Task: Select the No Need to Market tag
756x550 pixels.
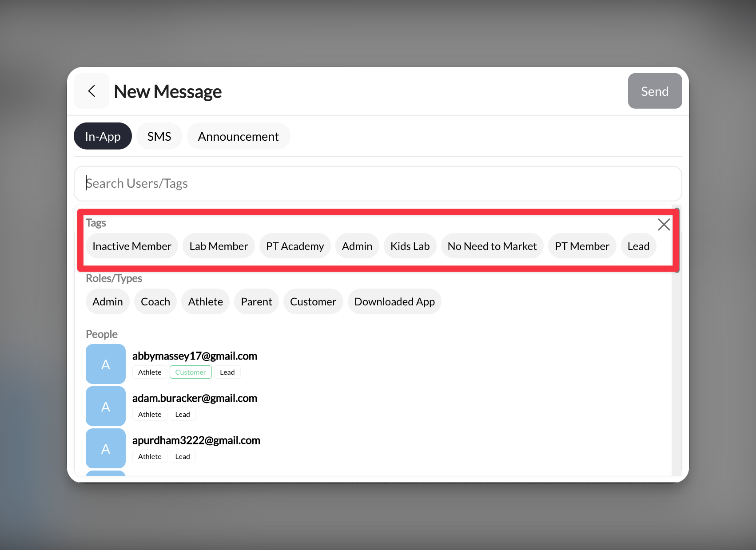Action: [492, 245]
